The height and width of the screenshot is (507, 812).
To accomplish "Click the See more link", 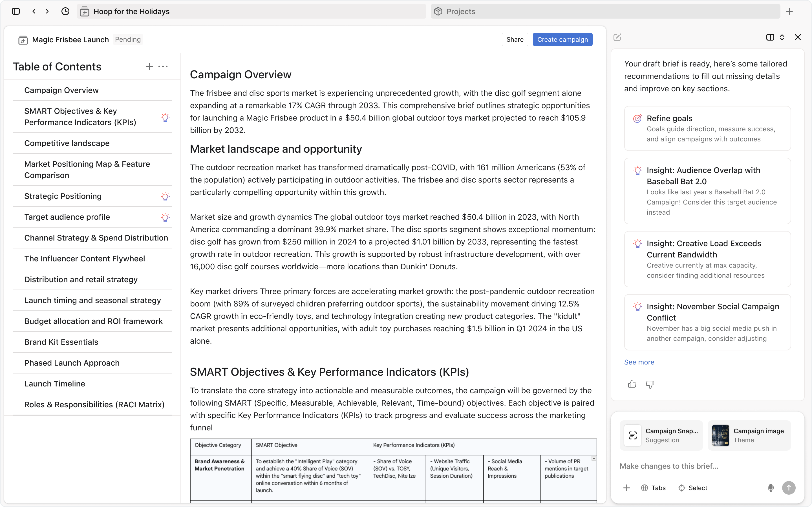I will point(639,362).
